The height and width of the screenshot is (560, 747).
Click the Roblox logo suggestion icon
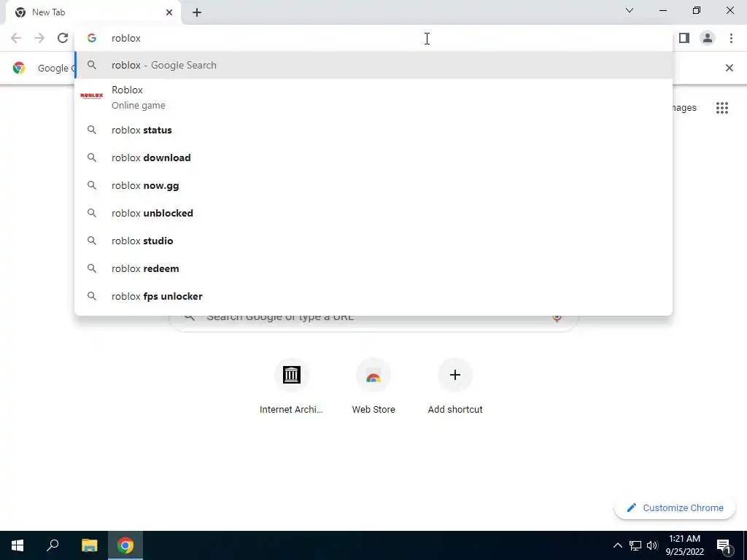92,96
